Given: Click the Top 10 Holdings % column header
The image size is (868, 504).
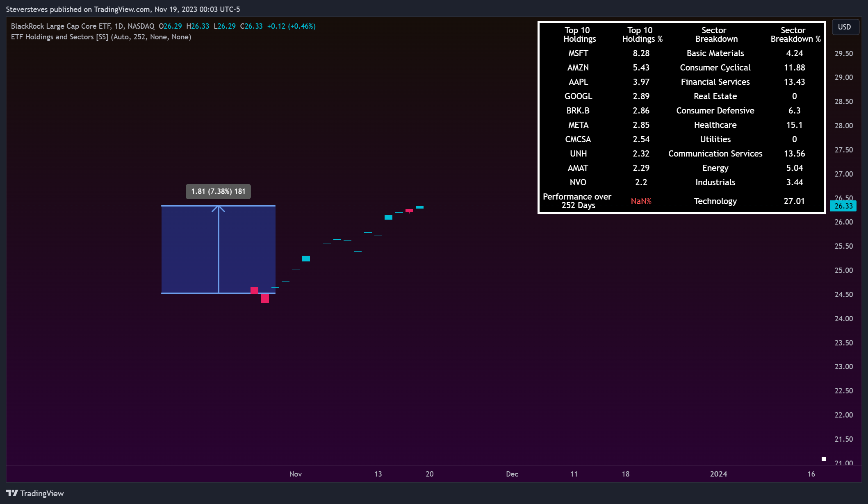Looking at the screenshot, I should (642, 34).
